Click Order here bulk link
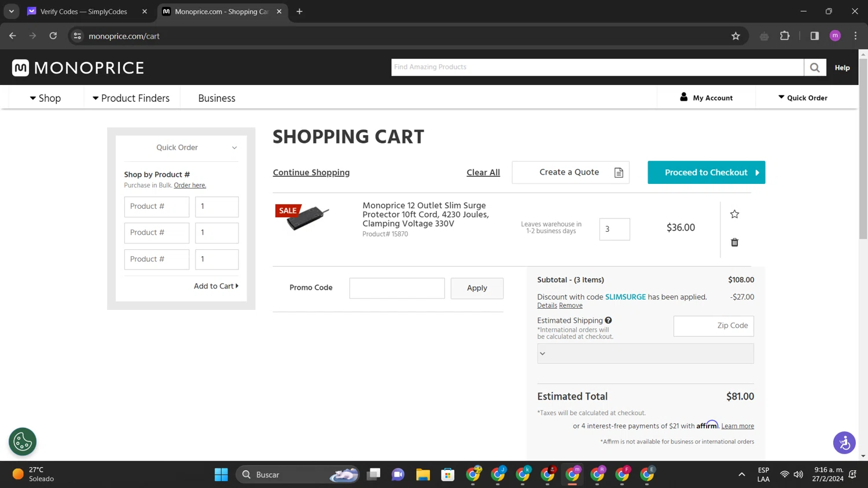The image size is (868, 488). pyautogui.click(x=190, y=186)
